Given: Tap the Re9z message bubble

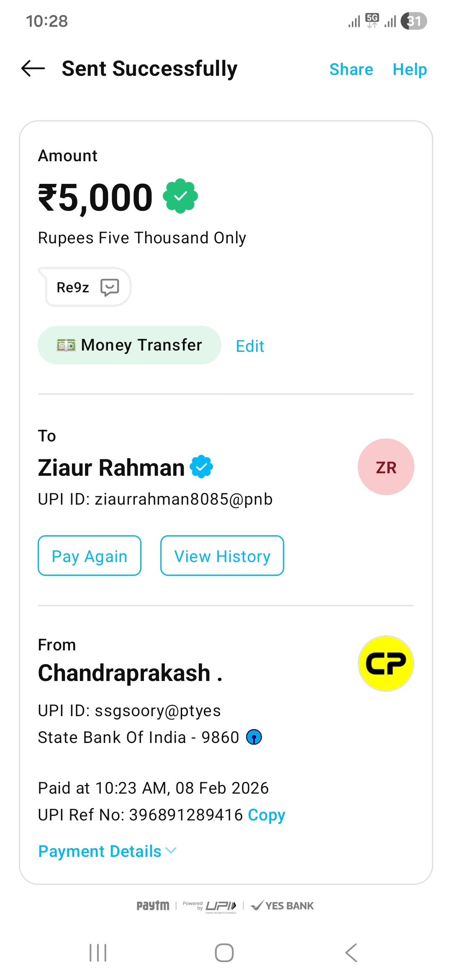Looking at the screenshot, I should pyautogui.click(x=73, y=287).
